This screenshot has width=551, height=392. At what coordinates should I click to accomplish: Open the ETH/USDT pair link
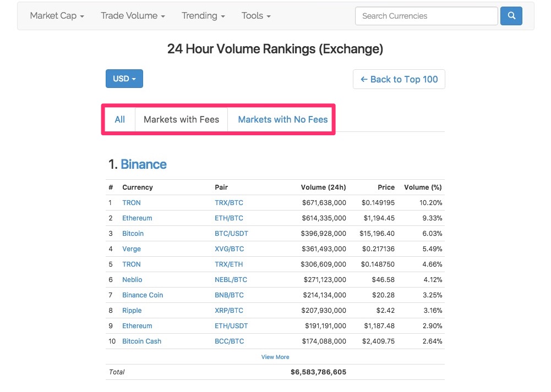pyautogui.click(x=231, y=326)
